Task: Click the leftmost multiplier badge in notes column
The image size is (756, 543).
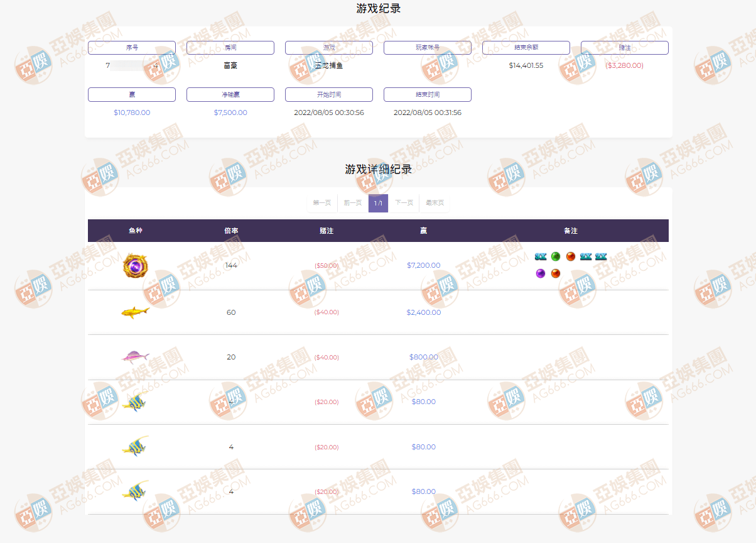Action: [541, 256]
